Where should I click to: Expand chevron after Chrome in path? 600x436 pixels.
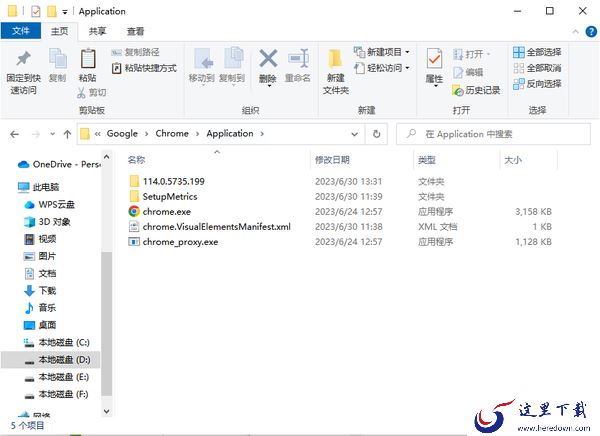click(197, 134)
